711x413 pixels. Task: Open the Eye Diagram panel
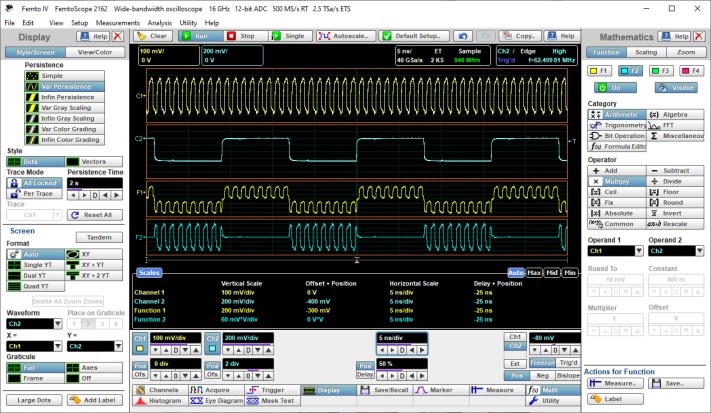coord(217,400)
